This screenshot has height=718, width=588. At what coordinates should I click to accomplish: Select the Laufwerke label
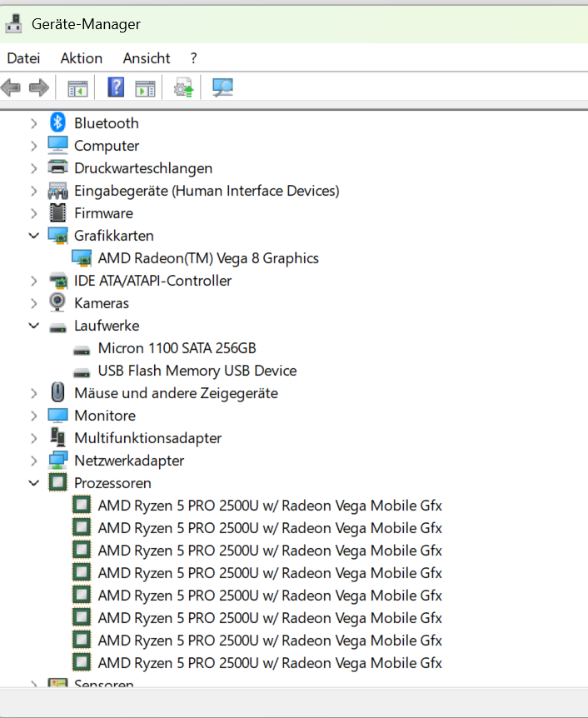tap(107, 326)
